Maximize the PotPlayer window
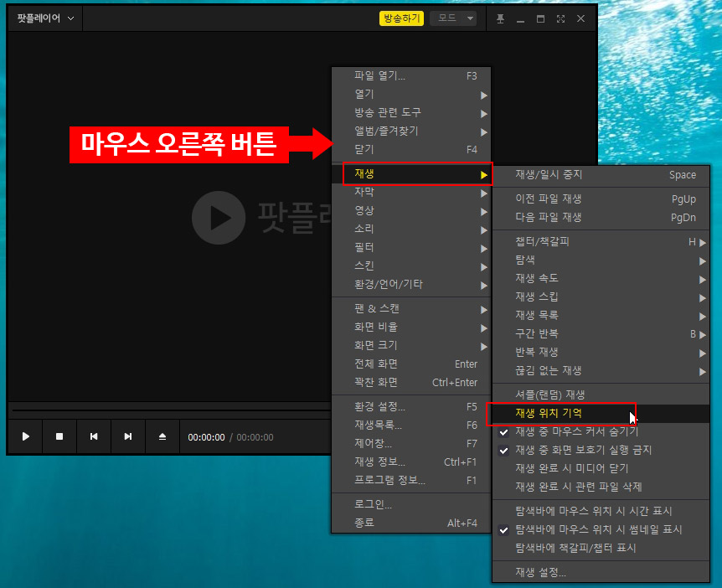Viewport: 722px width, 588px height. point(540,19)
